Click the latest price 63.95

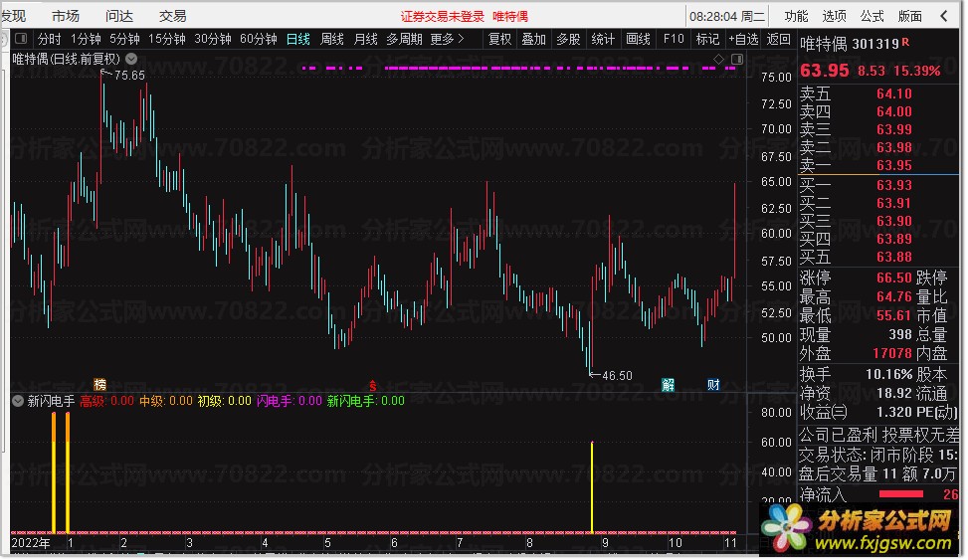point(824,71)
